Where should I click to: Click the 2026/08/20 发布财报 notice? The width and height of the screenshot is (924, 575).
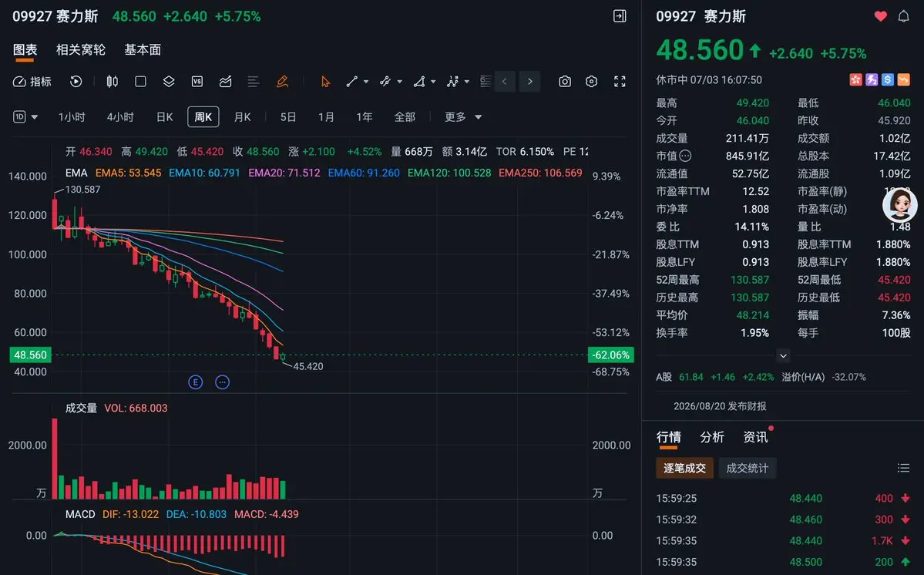[720, 406]
